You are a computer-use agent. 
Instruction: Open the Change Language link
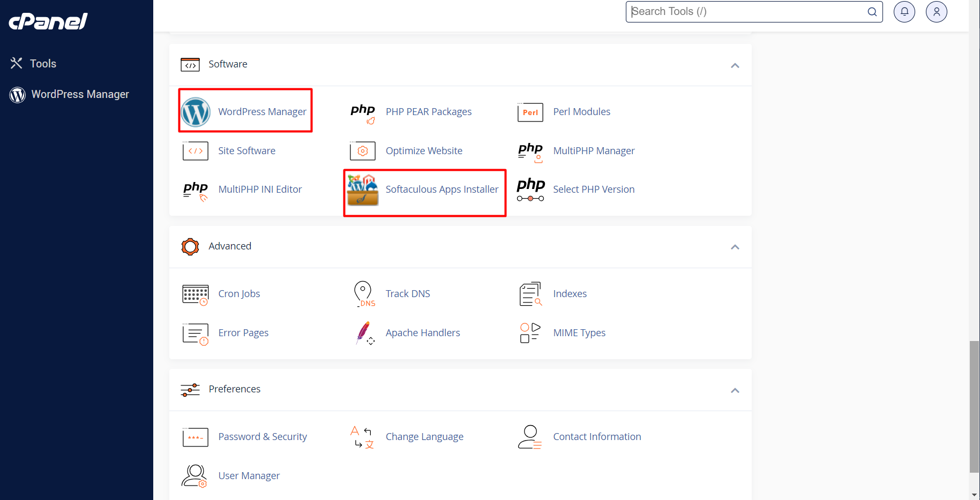(x=424, y=437)
